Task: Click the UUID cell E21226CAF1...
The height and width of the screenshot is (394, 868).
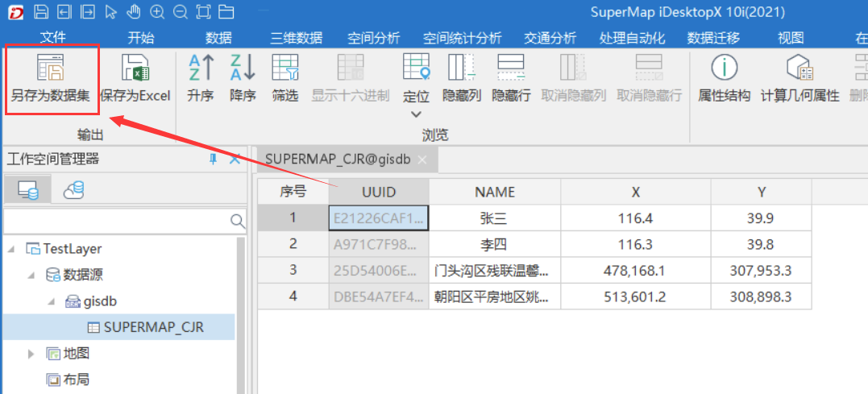Action: point(379,218)
